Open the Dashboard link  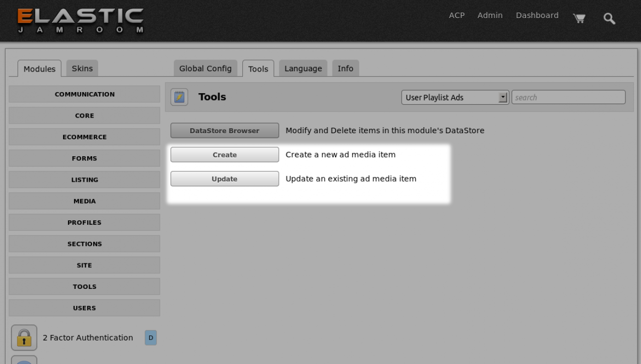point(537,16)
